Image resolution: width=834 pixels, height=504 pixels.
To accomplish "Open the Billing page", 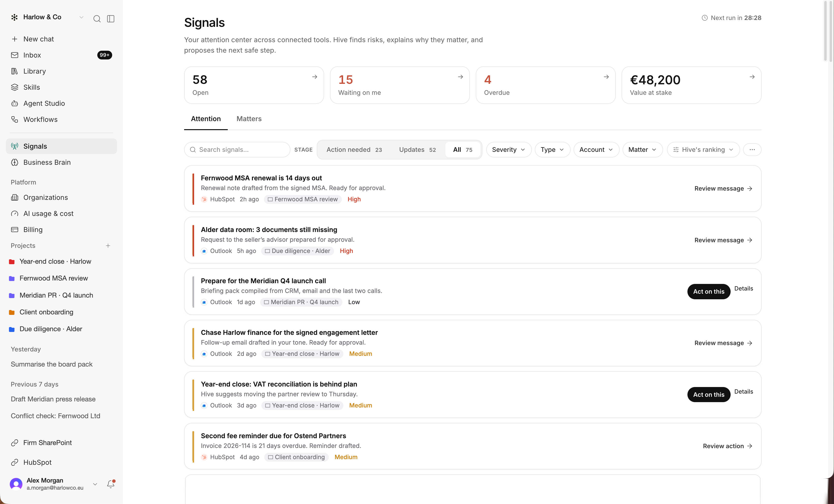I will click(61, 230).
